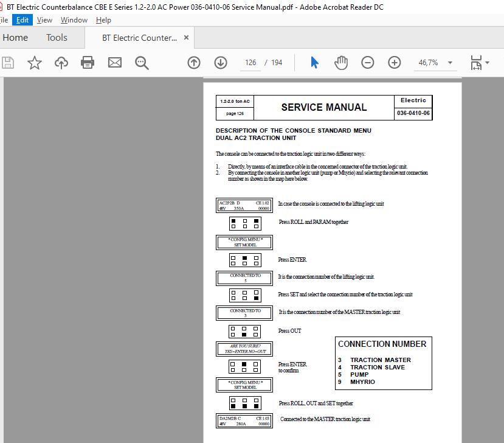Click 'Press ROLL, OUT and SET together' text
Viewport: 504px width, 443px height.
coord(316,403)
